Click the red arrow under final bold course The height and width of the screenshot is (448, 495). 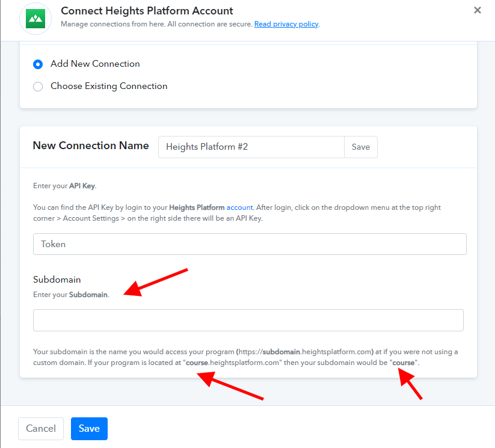click(x=410, y=384)
